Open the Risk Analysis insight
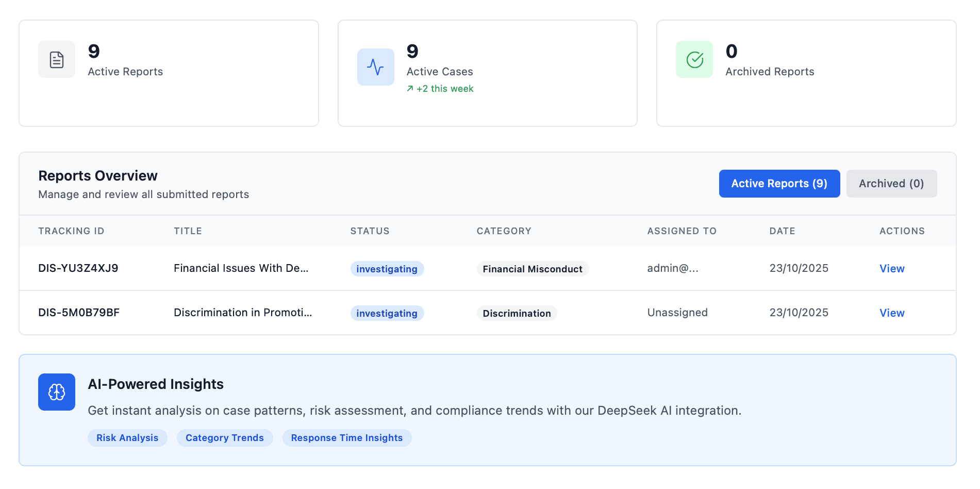Screen dimensions: 980x489 (x=127, y=437)
